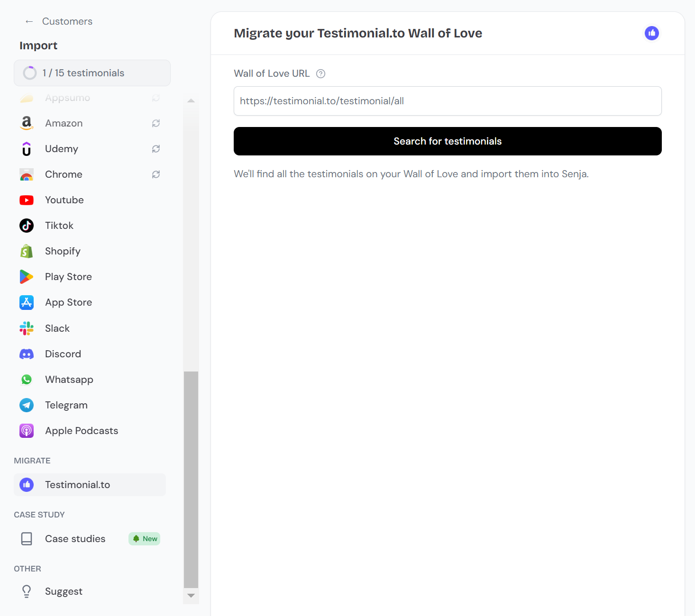Select Chrome import source
This screenshot has height=616, width=695.
pos(90,174)
